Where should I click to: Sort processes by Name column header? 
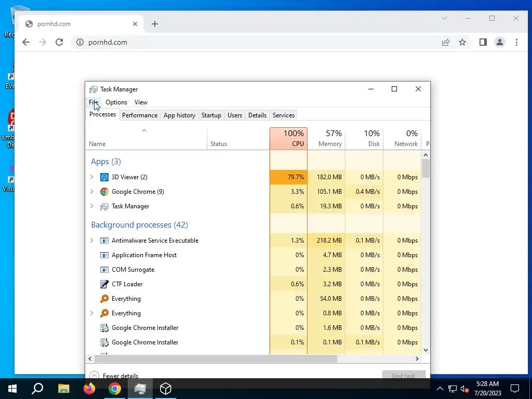pyautogui.click(x=146, y=138)
